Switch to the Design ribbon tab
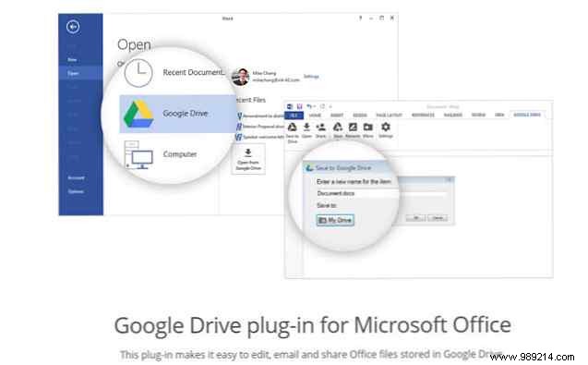The height and width of the screenshot is (365, 588). pyautogui.click(x=360, y=116)
